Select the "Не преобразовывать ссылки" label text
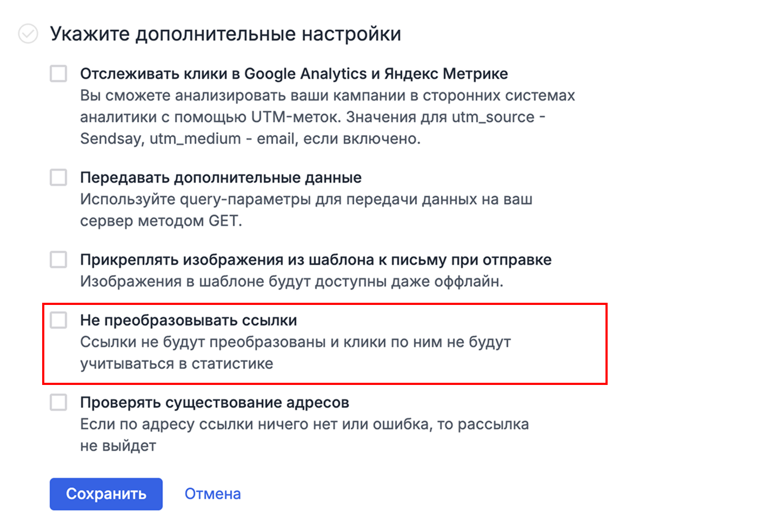Viewport: 759px width, 532px height. coord(188,320)
